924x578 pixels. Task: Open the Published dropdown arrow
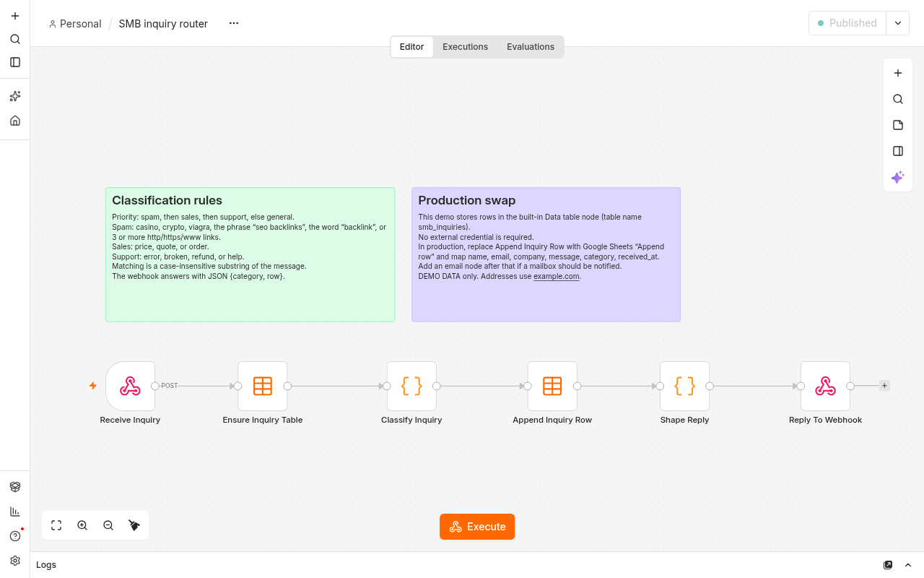(898, 23)
